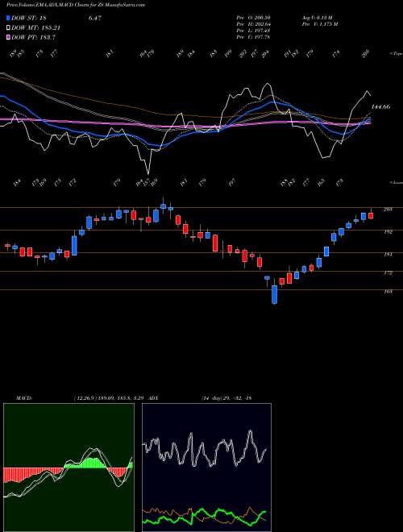Click the 'Tops' label at the right edge
This screenshot has height=532, width=403.
coord(396,54)
